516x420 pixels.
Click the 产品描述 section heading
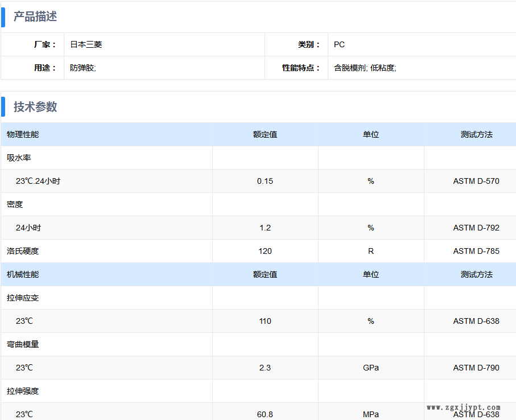35,17
